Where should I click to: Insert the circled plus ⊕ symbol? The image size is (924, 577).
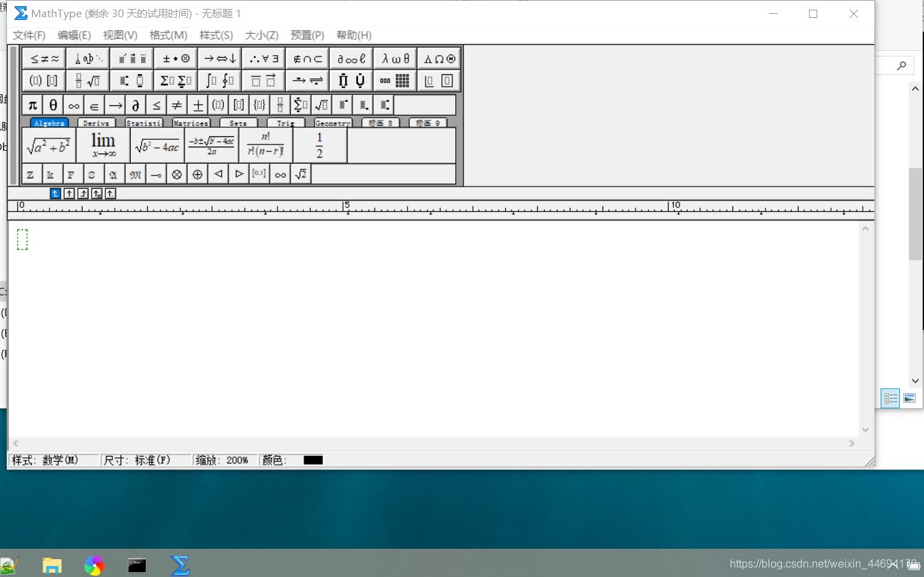pyautogui.click(x=198, y=174)
